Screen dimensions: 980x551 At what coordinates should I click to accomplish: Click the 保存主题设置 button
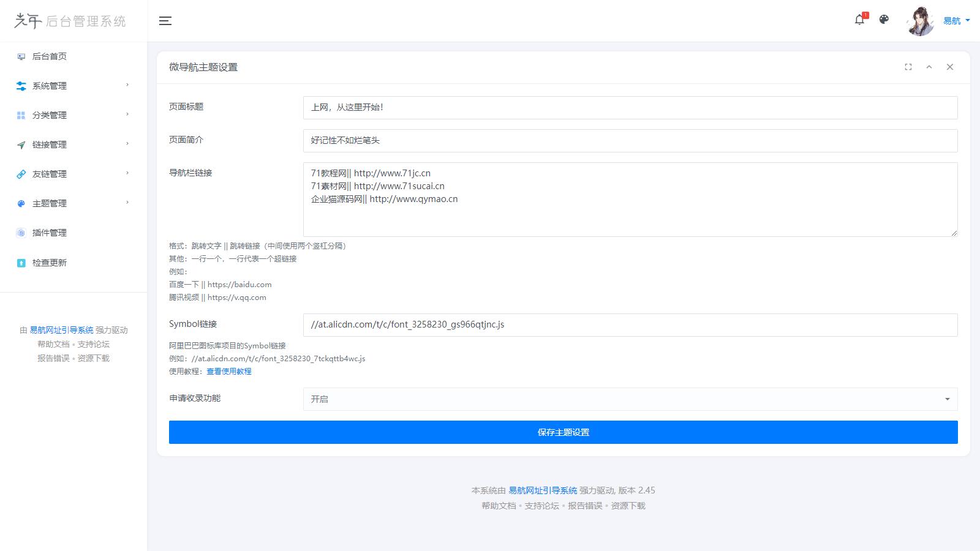pos(563,432)
